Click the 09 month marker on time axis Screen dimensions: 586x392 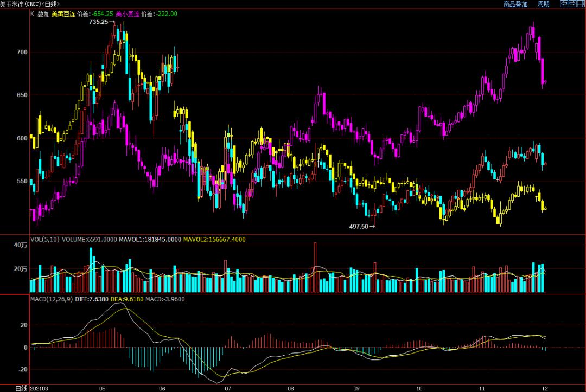356,389
